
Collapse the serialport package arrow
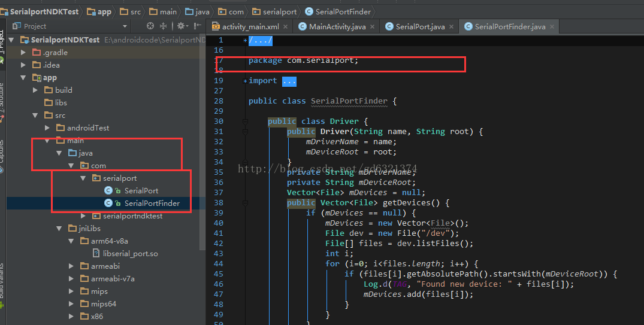tap(83, 178)
